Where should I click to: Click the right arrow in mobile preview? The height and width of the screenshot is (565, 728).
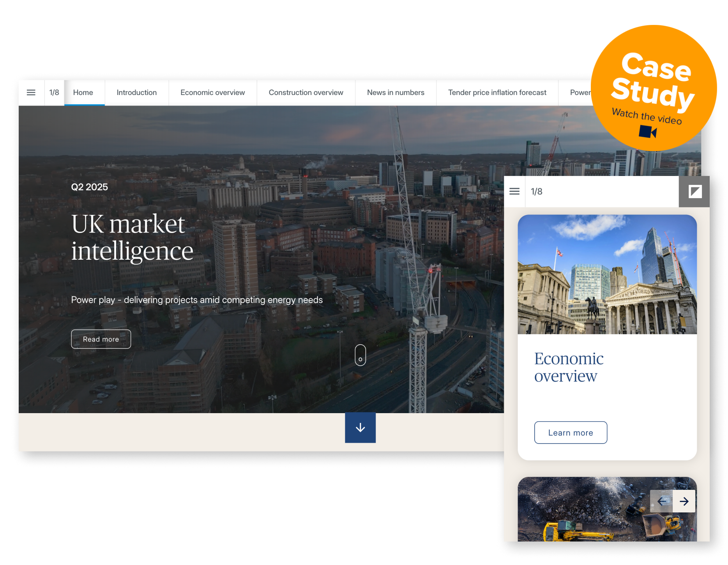click(684, 501)
